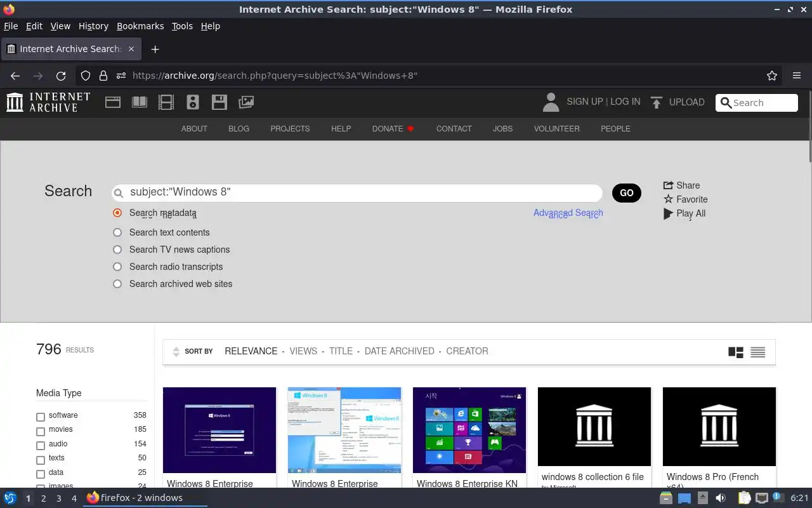Check the movies media type filter
The height and width of the screenshot is (508, 812).
point(41,431)
